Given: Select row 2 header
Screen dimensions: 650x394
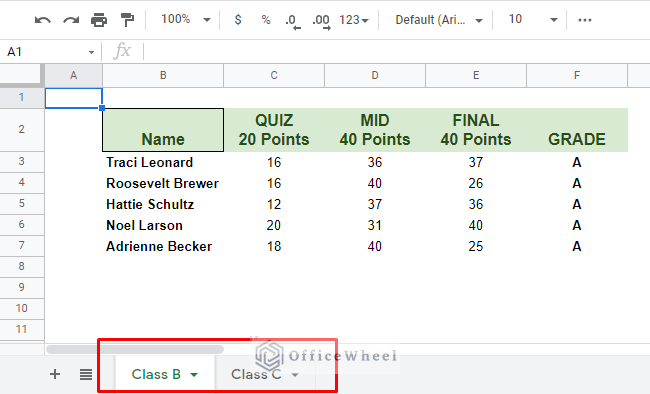Looking at the screenshot, I should click(x=22, y=130).
